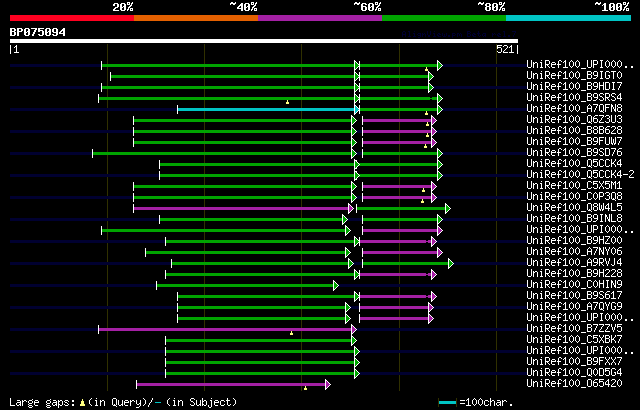
Task: Open the UniRef100_B8B628 subject label
Action: (574, 131)
